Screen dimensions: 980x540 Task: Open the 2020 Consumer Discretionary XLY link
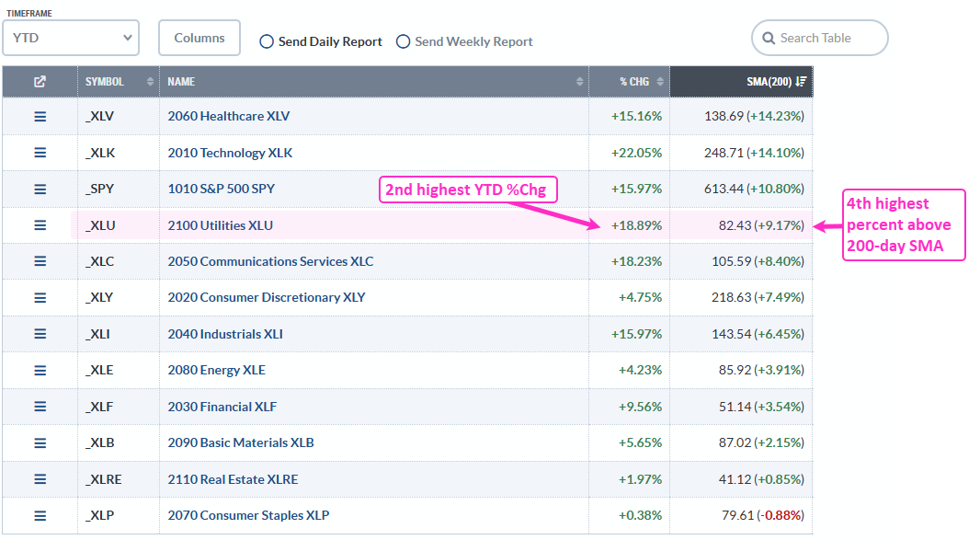click(266, 297)
